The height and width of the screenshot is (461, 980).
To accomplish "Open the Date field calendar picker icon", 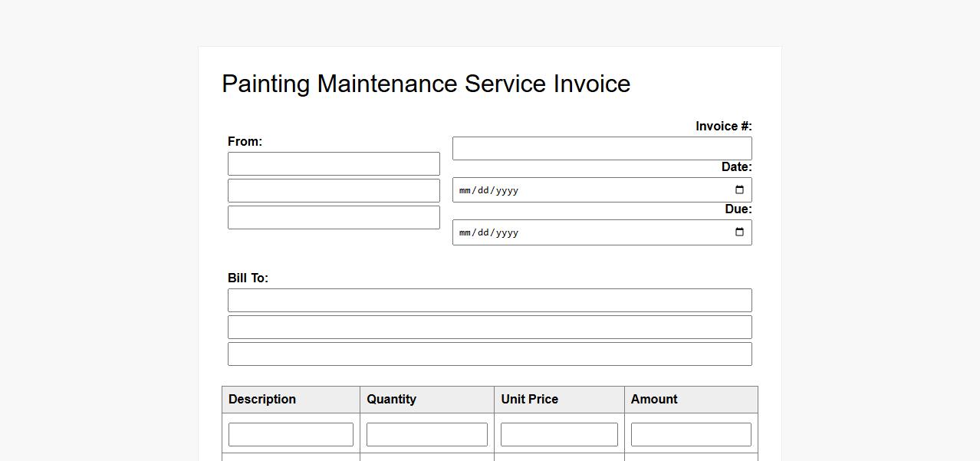I will (739, 190).
